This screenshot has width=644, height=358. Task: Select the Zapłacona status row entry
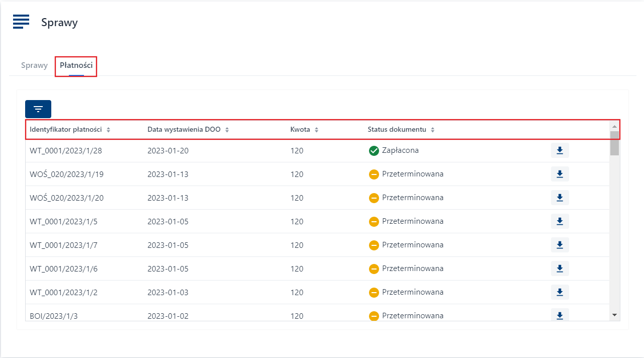point(400,150)
